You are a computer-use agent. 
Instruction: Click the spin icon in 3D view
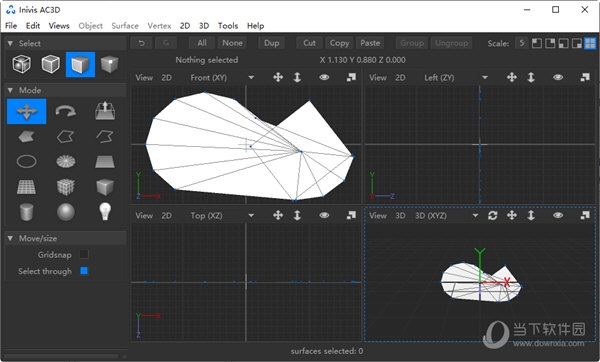[492, 215]
